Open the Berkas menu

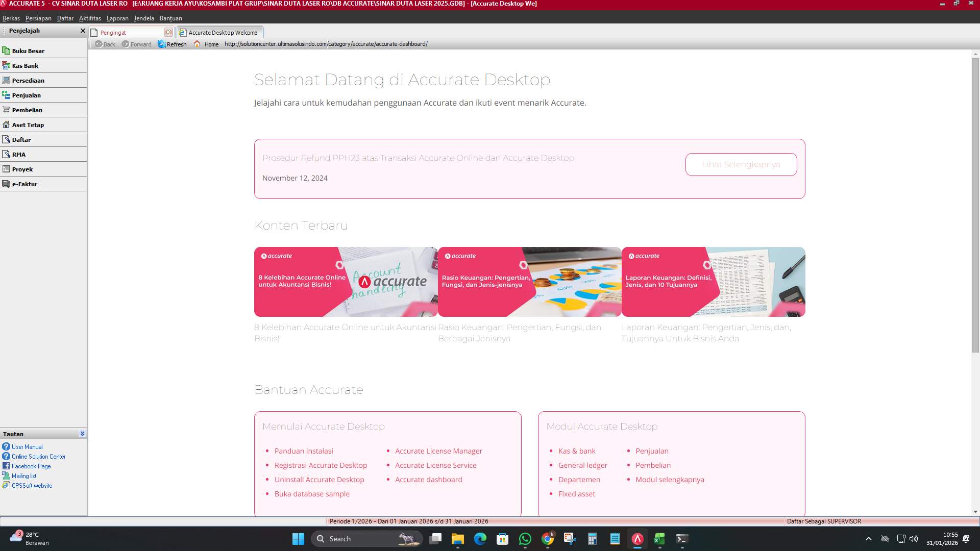click(11, 18)
